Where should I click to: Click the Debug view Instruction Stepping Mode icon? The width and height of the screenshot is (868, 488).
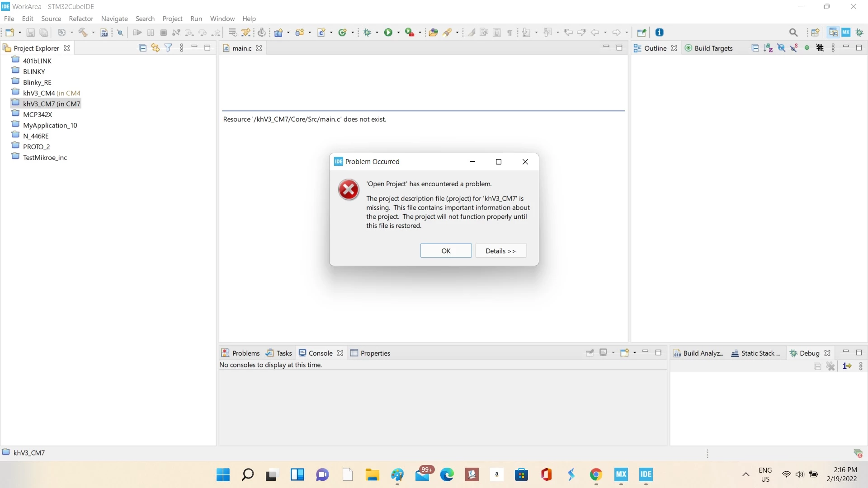click(x=847, y=366)
